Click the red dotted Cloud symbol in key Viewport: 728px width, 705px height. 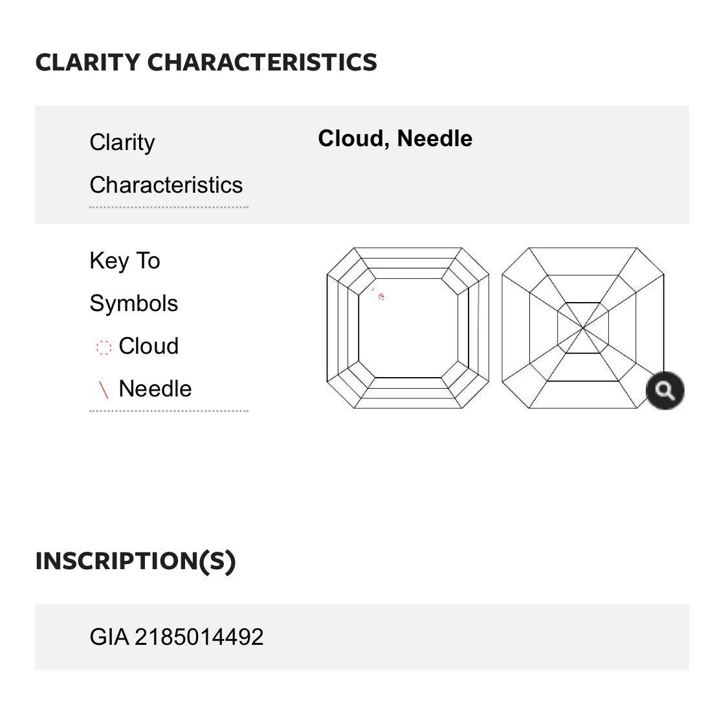pos(104,347)
